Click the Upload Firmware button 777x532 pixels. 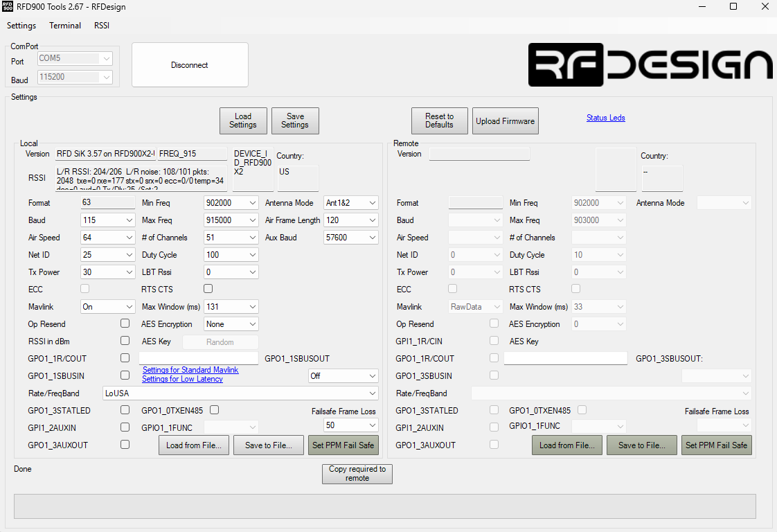505,121
